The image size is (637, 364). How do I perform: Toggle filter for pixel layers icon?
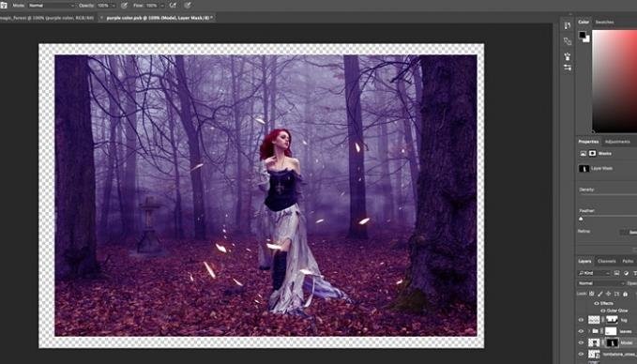point(616,273)
